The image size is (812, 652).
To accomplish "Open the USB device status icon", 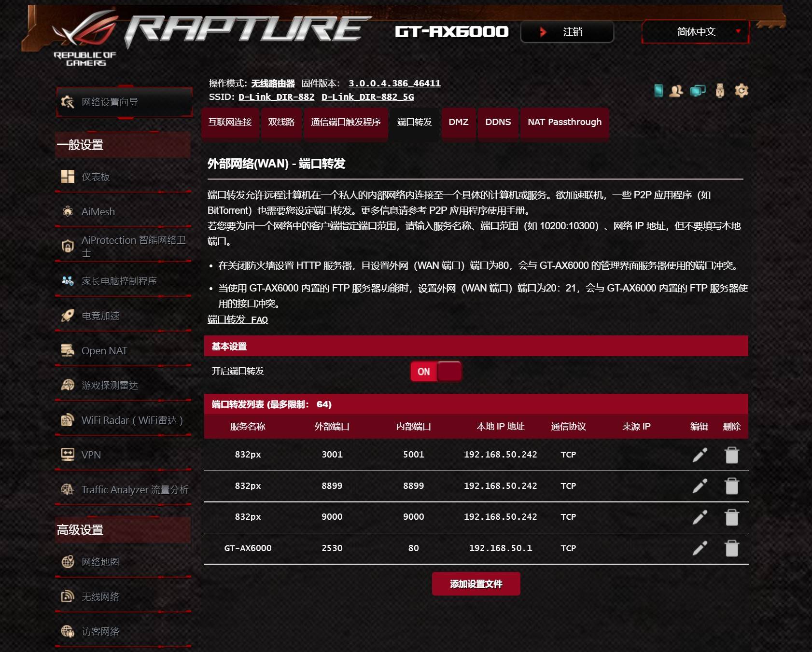I will point(721,91).
